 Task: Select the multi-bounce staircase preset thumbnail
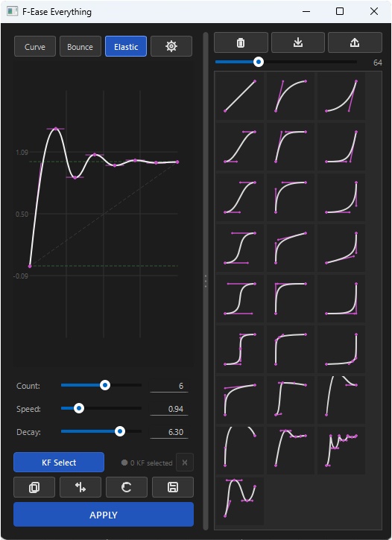click(341, 450)
